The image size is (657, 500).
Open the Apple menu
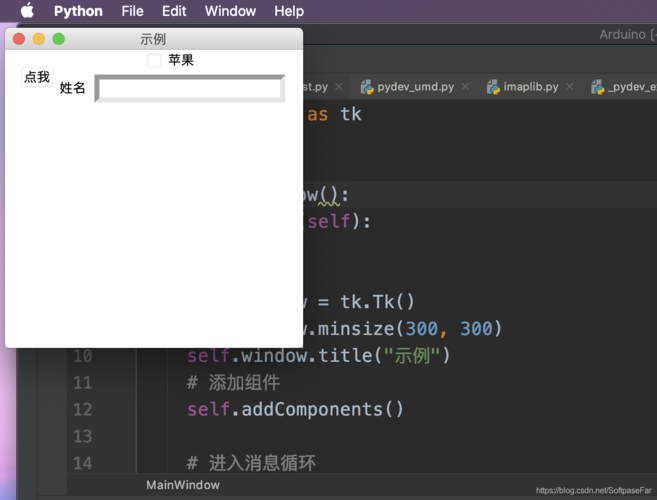[x=27, y=10]
